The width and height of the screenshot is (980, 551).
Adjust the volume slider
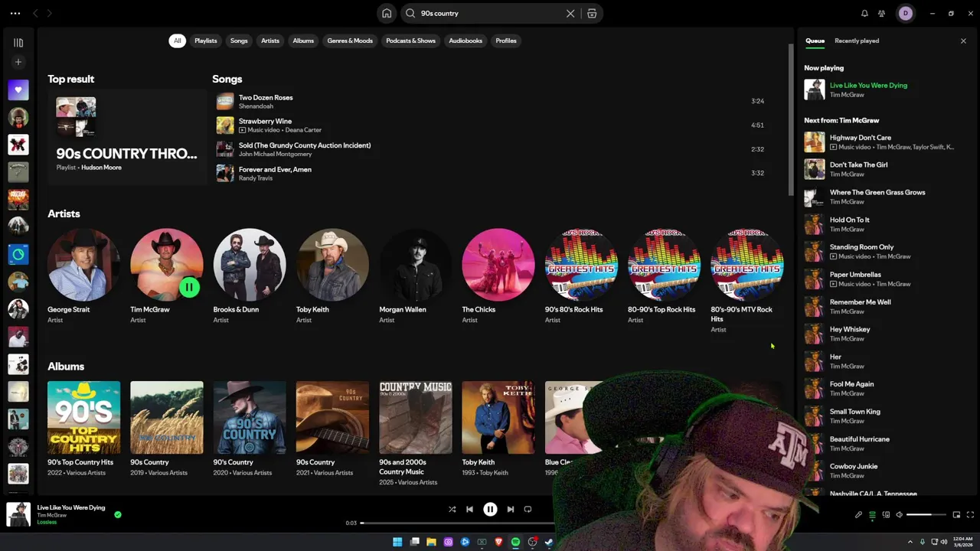pos(926,515)
